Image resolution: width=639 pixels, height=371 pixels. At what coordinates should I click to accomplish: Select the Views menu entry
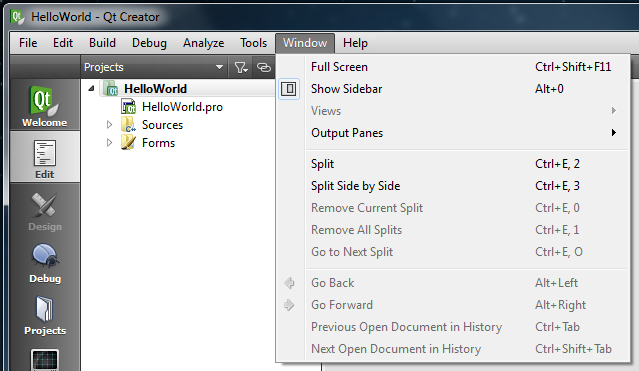tap(453, 111)
